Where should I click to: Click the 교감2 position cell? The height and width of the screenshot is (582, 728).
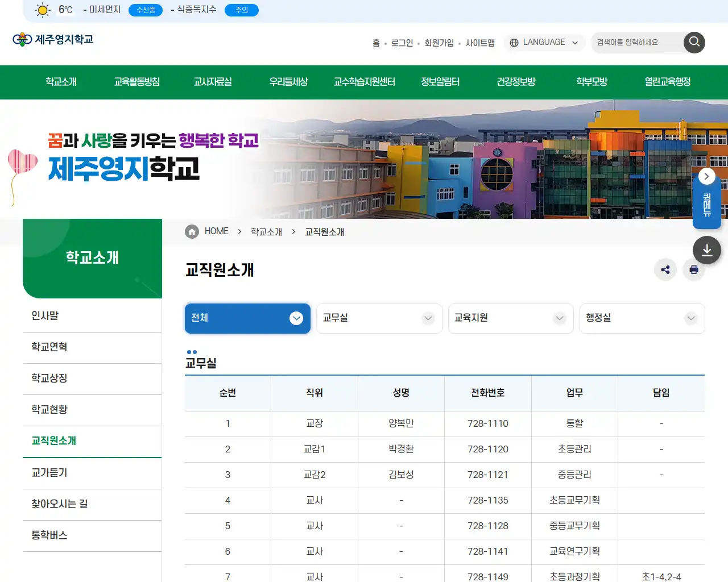(315, 475)
